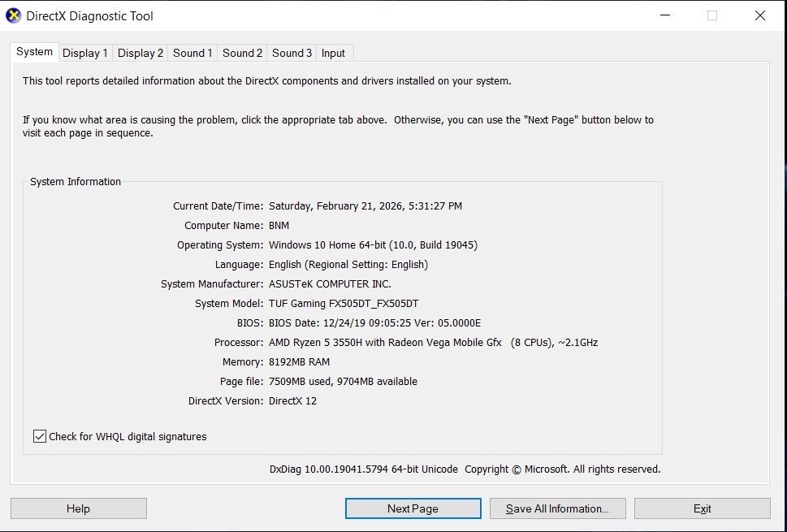787x532 pixels.
Task: Click the 'System Manufacturer:' label
Action: click(x=212, y=284)
